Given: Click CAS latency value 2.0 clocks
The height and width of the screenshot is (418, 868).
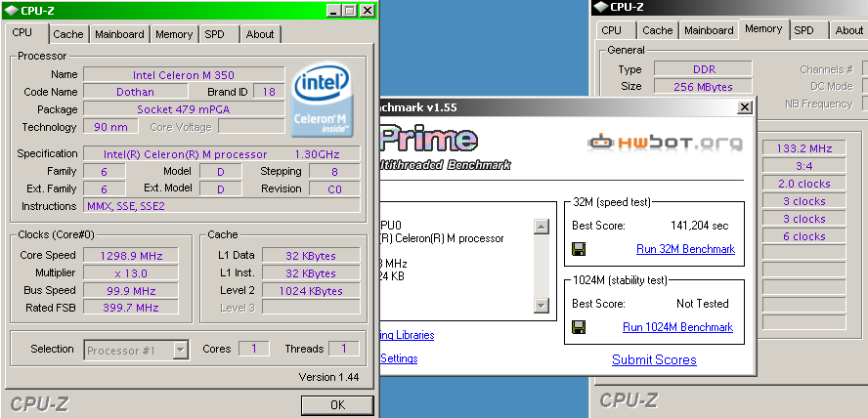Looking at the screenshot, I should coord(804,184).
